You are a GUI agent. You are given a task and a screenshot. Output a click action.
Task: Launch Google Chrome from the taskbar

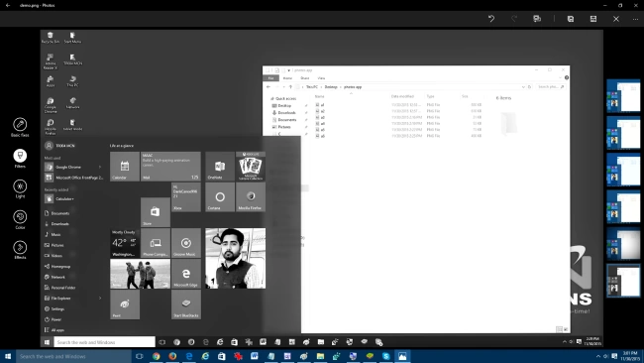click(157, 356)
